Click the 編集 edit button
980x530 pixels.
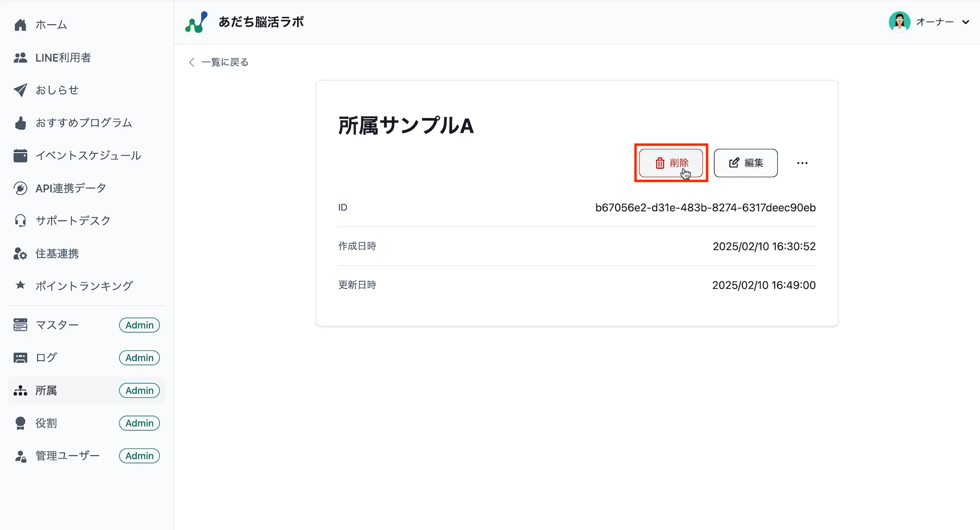(x=745, y=163)
